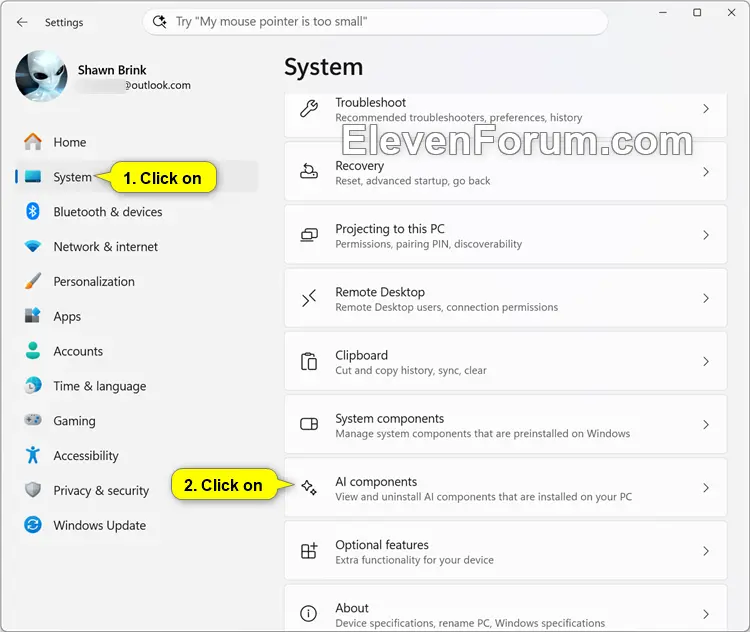Open the About title text
This screenshot has height=632, width=750.
point(352,608)
